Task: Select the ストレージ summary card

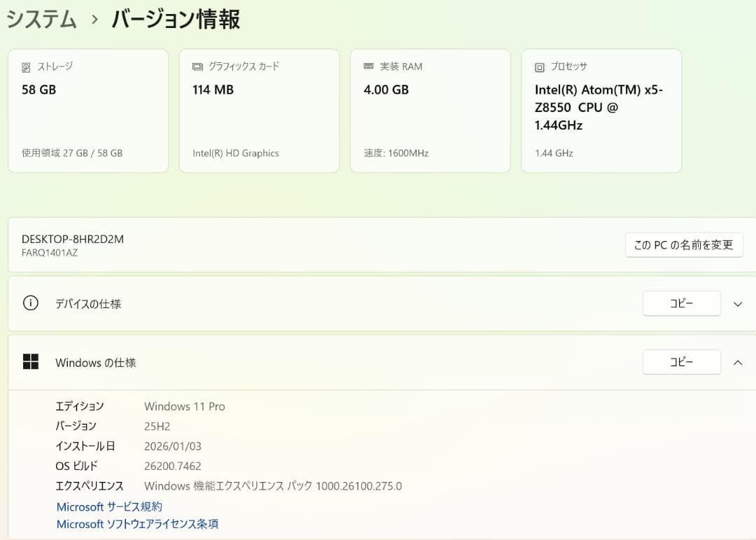Action: (87, 110)
